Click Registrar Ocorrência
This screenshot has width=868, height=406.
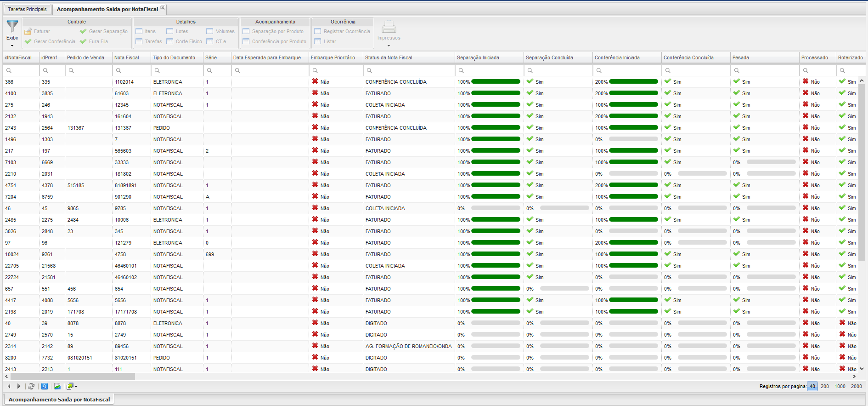[342, 31]
